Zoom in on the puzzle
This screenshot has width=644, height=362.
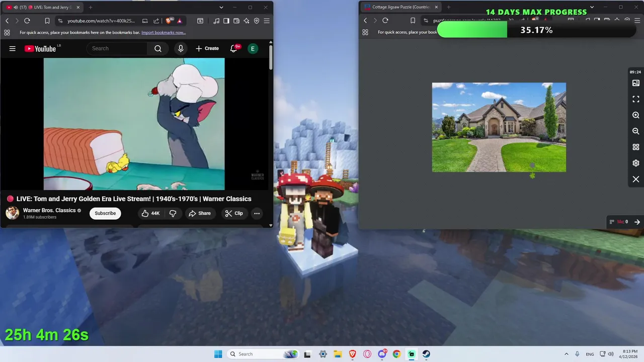click(636, 115)
